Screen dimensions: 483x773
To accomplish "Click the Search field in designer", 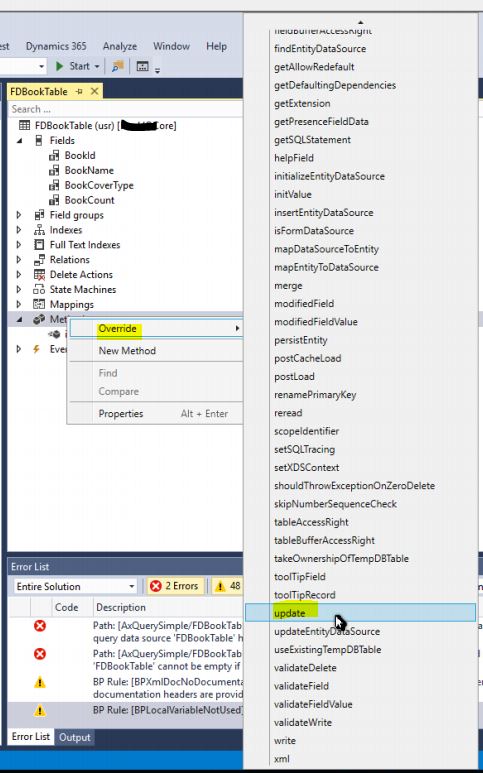I will [x=126, y=109].
